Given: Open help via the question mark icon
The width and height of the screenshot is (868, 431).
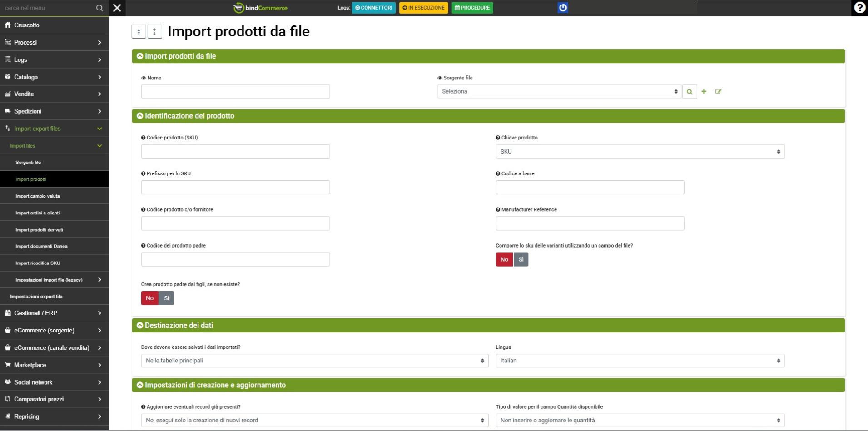Looking at the screenshot, I should 859,8.
